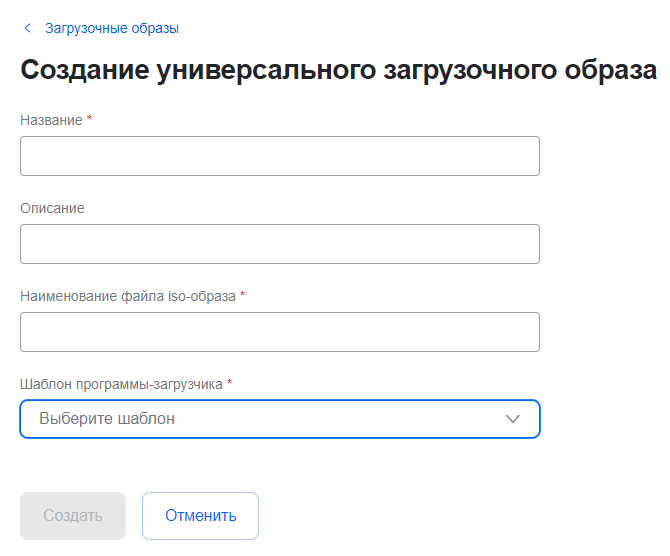Open the Загрузочные образы breadcrumb link
The height and width of the screenshot is (556, 670).
(x=112, y=28)
